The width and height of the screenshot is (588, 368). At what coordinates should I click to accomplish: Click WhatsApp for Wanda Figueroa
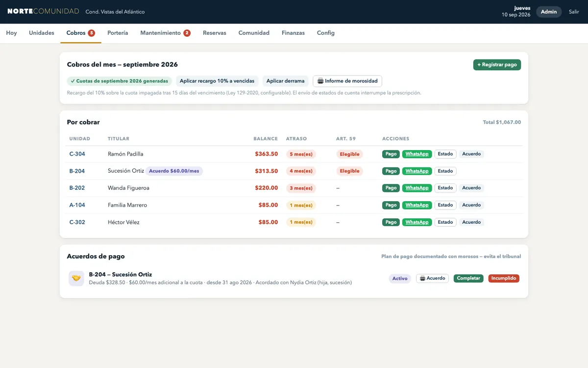coord(417,188)
